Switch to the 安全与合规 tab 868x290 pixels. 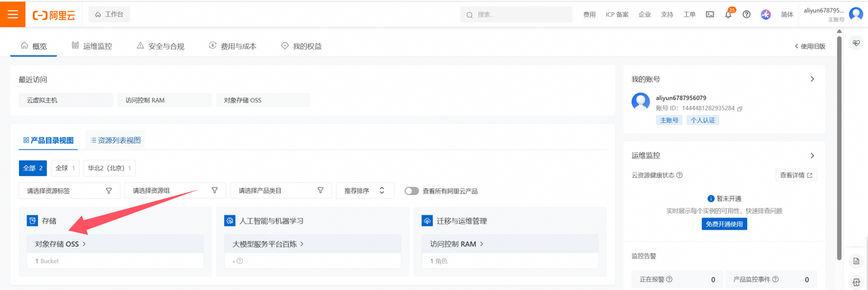tap(160, 46)
